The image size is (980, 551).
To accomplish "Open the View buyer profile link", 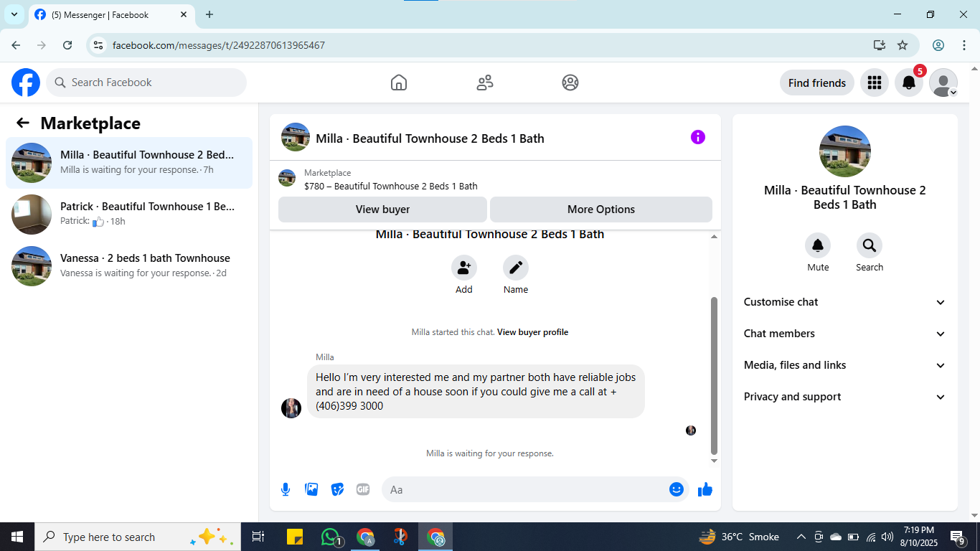I will point(532,332).
